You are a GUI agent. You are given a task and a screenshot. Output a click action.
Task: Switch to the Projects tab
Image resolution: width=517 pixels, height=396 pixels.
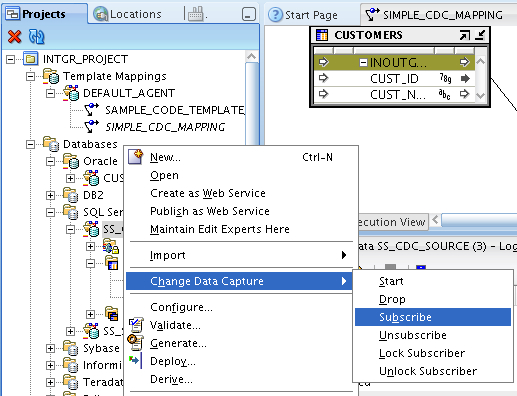[44, 14]
